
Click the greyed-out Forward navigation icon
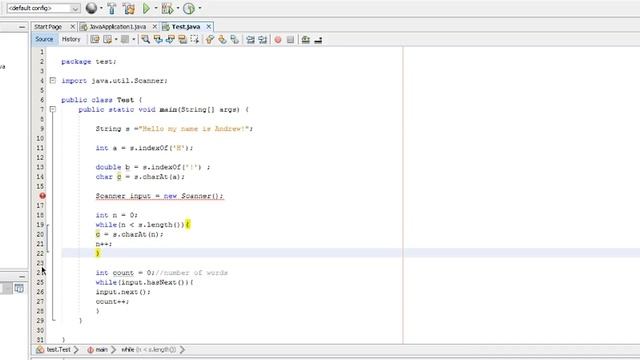(125, 39)
